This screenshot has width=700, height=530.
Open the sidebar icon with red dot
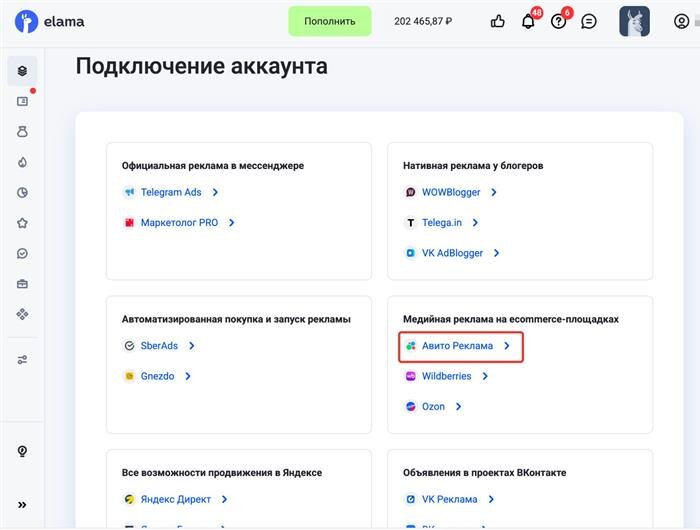click(x=22, y=101)
